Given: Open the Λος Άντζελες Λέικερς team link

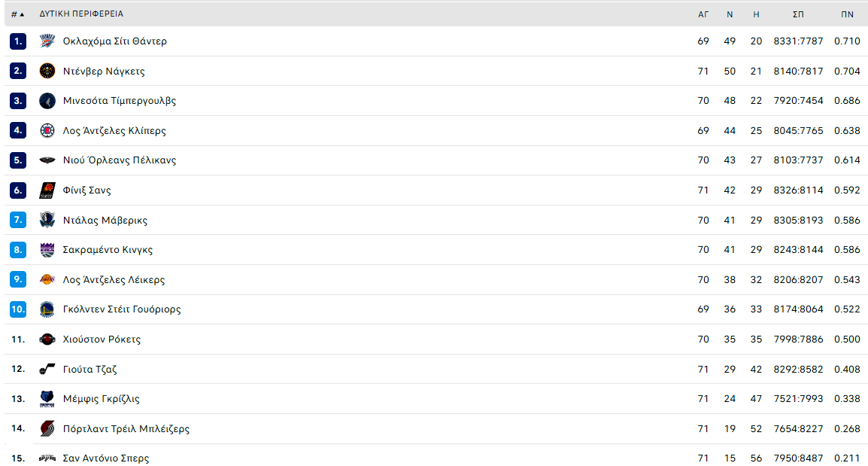Looking at the screenshot, I should (x=114, y=280).
